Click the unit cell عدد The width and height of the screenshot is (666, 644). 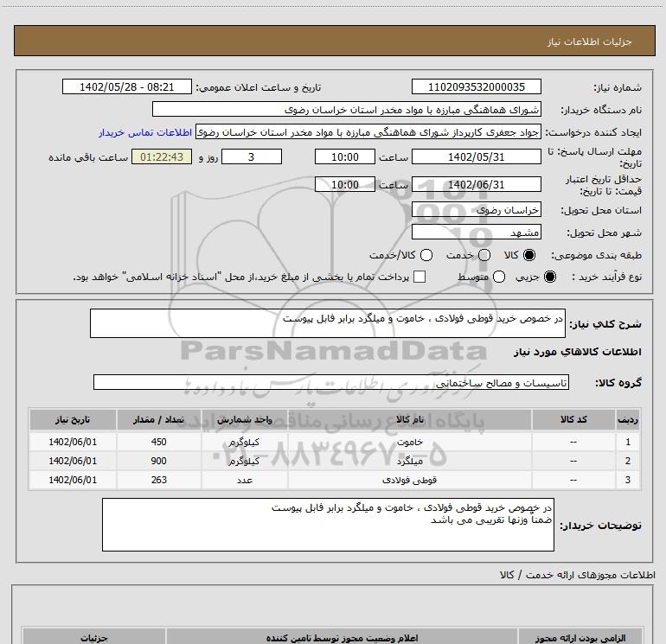pyautogui.click(x=244, y=480)
